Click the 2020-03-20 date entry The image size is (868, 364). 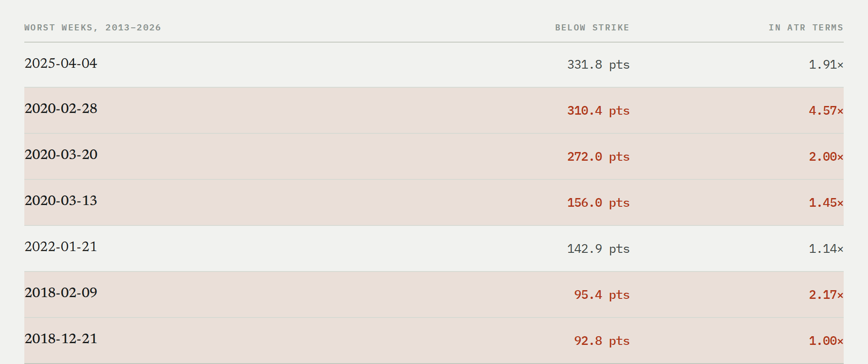click(x=61, y=155)
